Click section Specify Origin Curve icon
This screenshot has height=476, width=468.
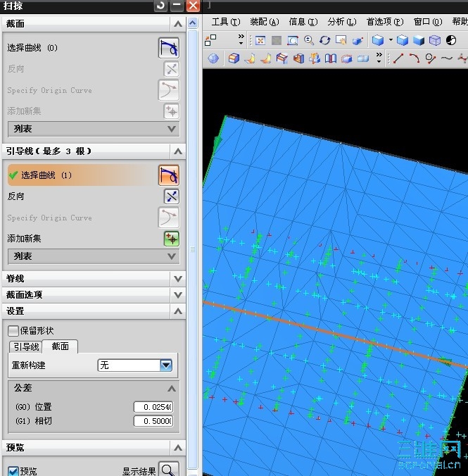point(169,90)
